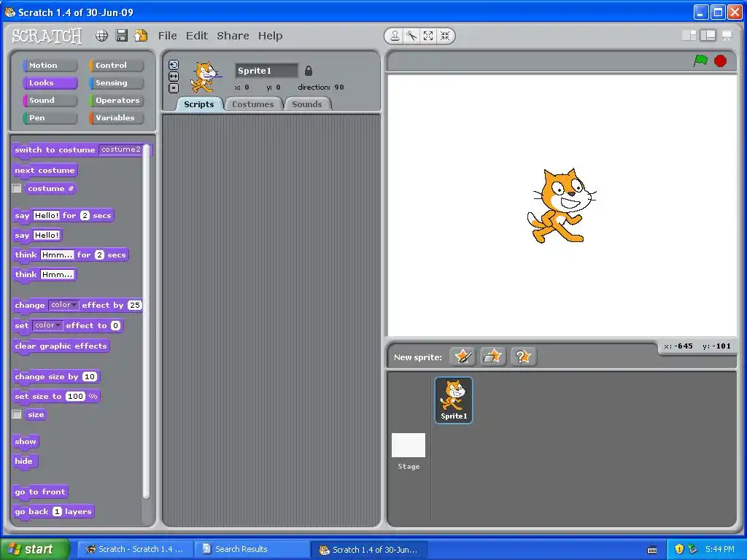
Task: Choose new sprite from file
Action: click(492, 356)
